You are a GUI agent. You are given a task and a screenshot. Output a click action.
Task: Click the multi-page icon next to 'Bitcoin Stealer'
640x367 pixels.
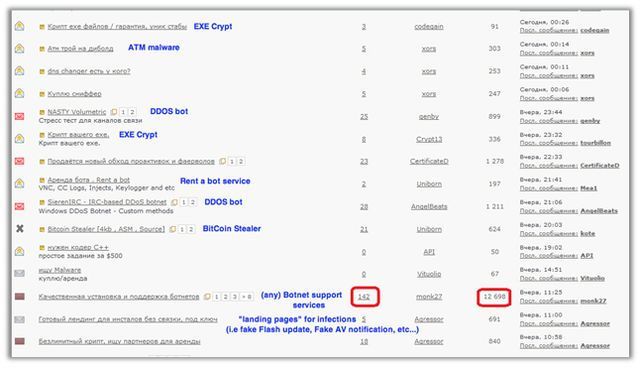coord(173,229)
